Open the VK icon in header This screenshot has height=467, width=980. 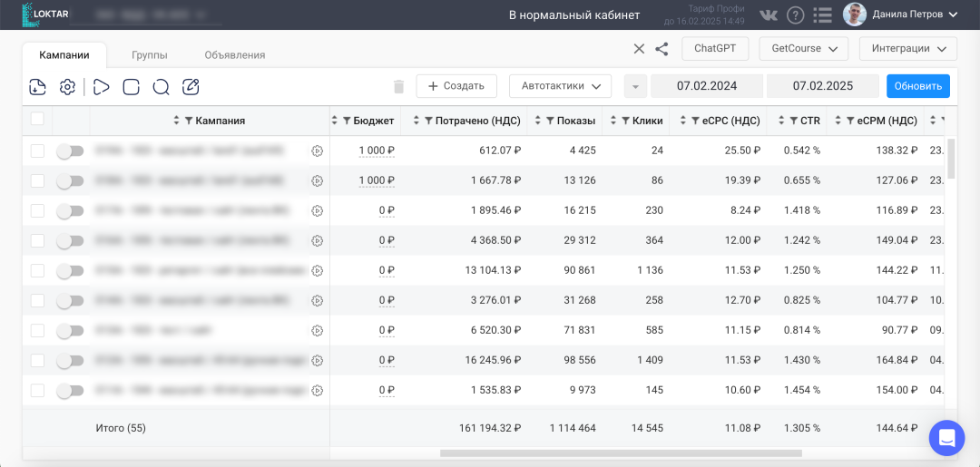(x=768, y=15)
